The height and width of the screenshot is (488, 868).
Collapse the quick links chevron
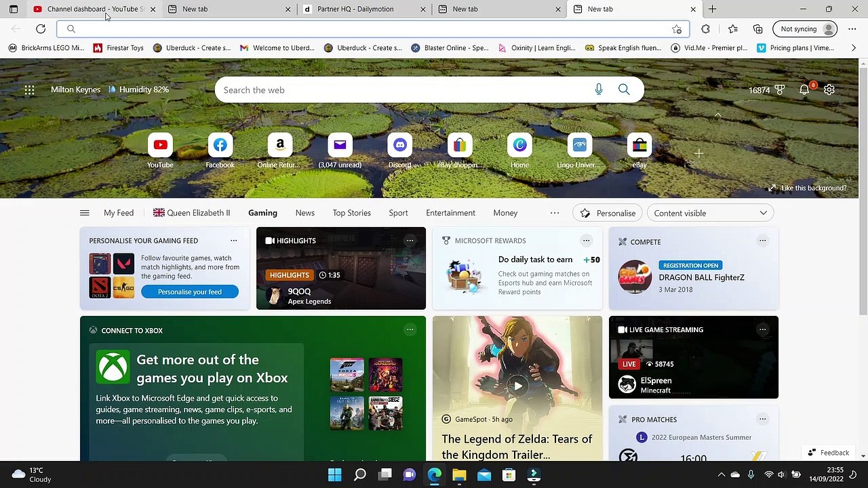pos(717,115)
